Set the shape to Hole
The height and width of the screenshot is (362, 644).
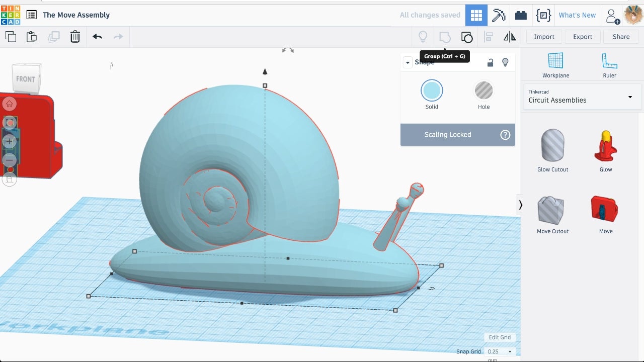coord(484,90)
